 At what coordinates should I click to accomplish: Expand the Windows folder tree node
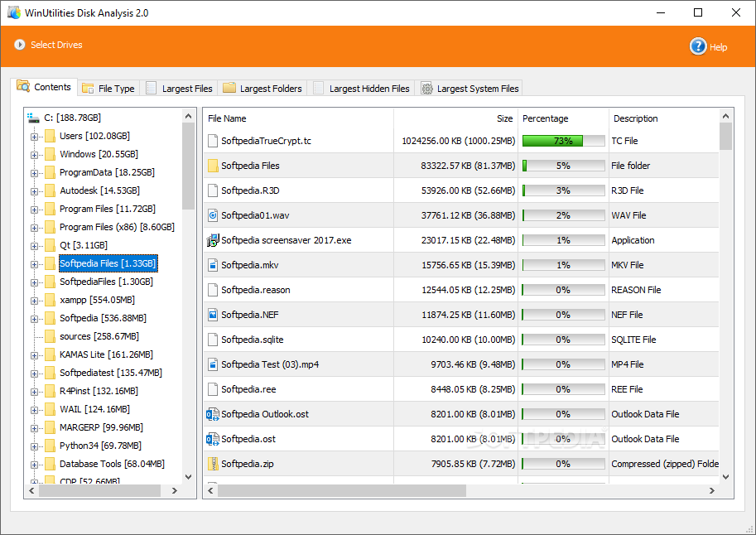pos(34,155)
